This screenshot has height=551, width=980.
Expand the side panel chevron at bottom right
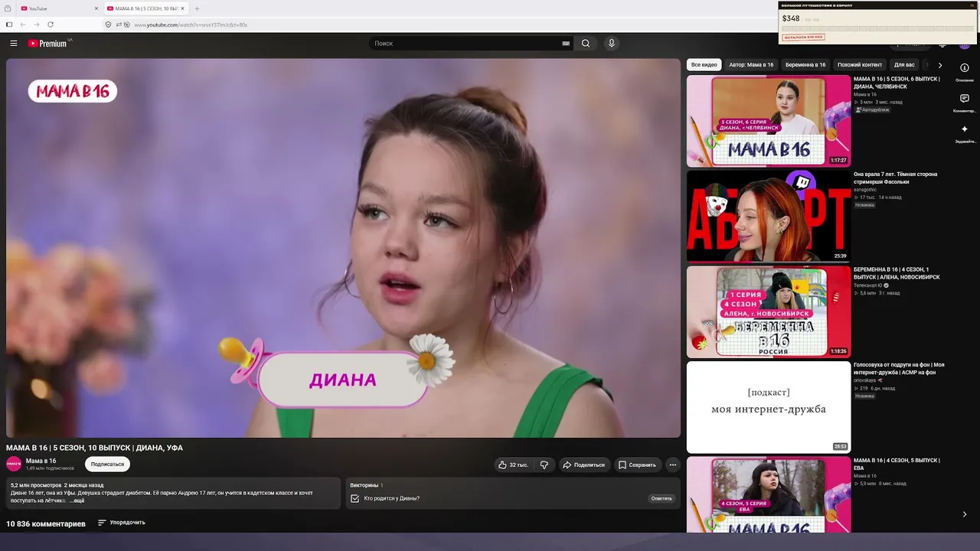pos(965,514)
